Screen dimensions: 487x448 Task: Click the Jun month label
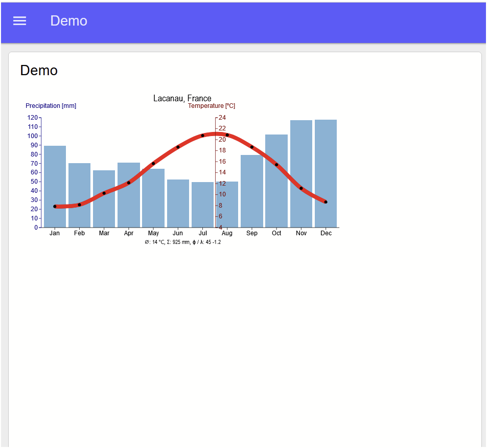click(178, 233)
